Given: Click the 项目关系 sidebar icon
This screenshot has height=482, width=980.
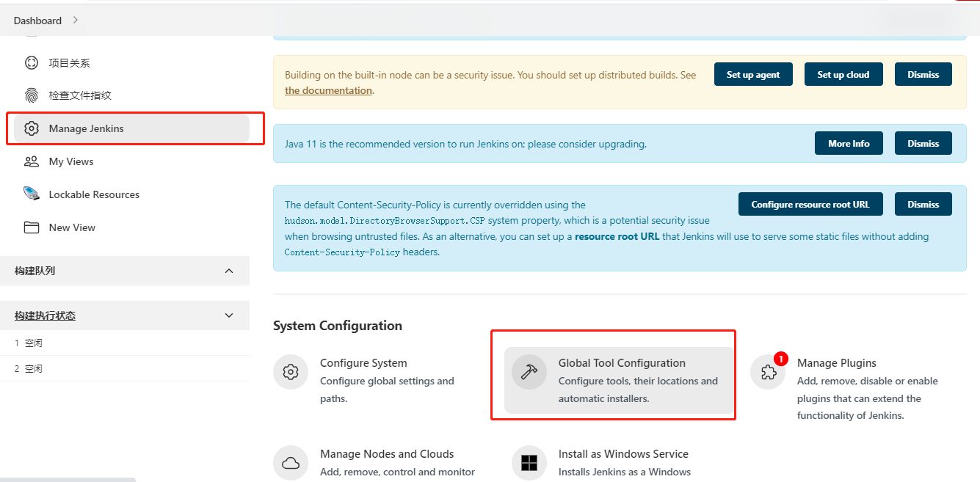Looking at the screenshot, I should (x=31, y=63).
